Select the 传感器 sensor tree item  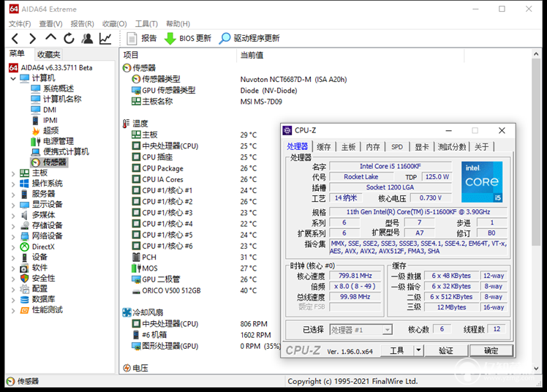click(x=54, y=162)
